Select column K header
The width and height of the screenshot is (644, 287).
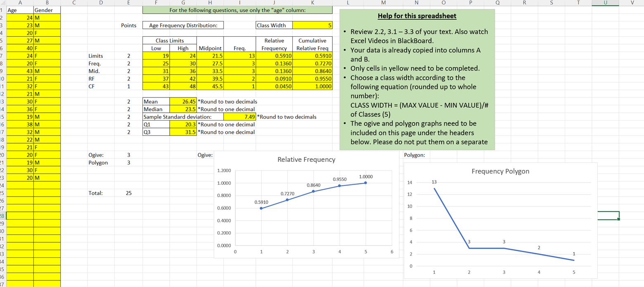(x=312, y=3)
